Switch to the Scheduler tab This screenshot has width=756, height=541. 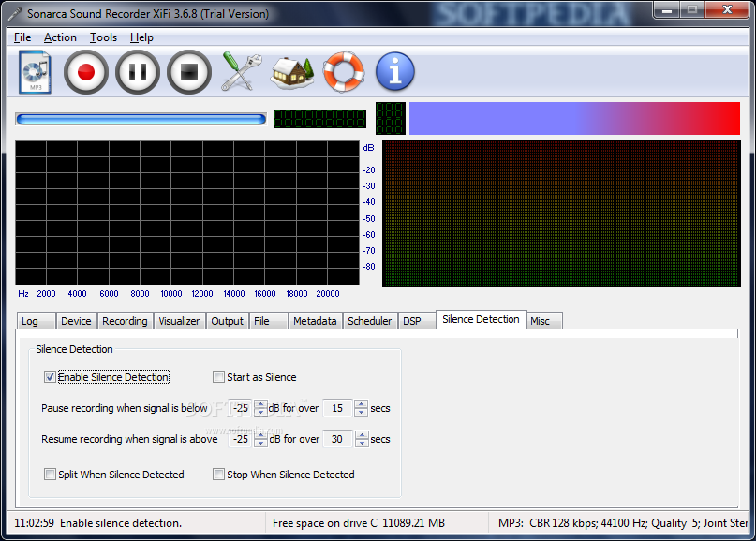tap(370, 321)
